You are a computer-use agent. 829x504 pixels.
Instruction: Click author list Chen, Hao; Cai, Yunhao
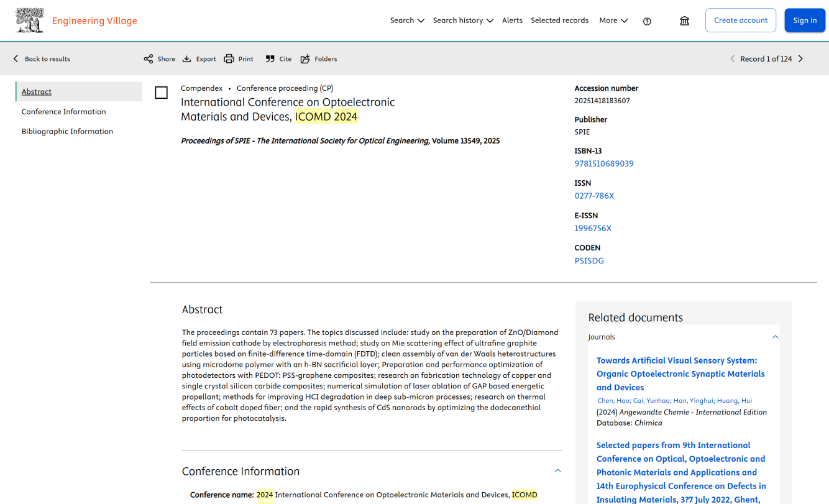click(x=674, y=401)
